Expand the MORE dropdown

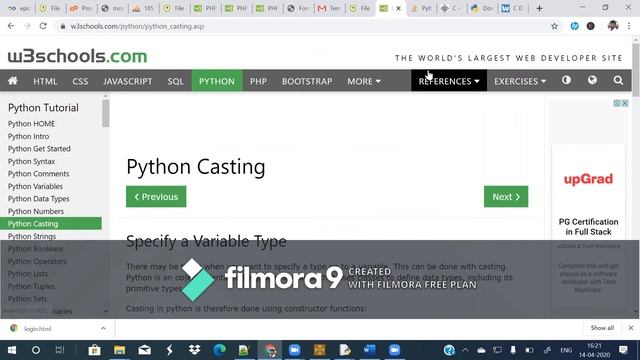(x=364, y=81)
